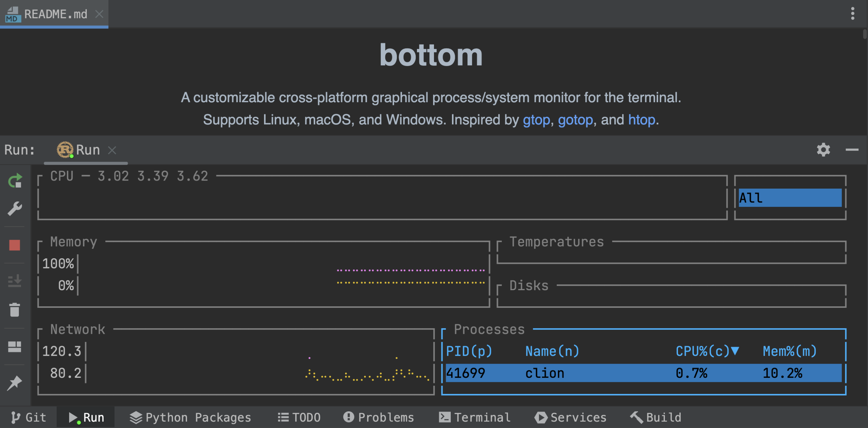
Task: Select the All entry in CPU legend
Action: click(790, 198)
